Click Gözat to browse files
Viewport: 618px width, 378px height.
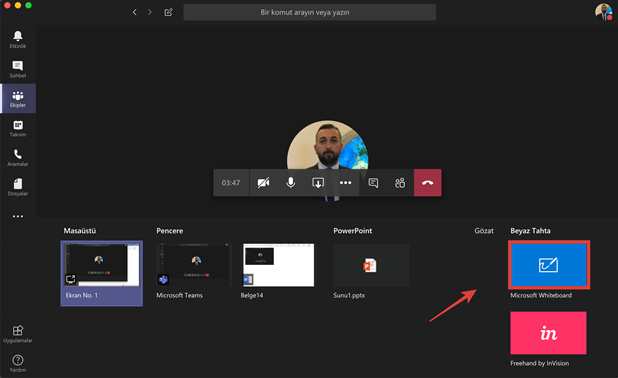tap(484, 231)
